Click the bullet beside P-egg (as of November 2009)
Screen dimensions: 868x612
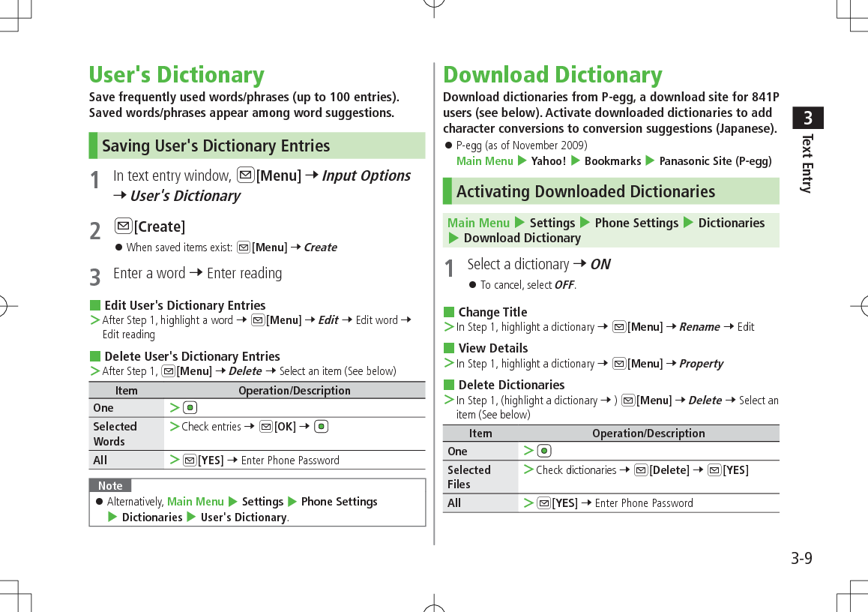pos(447,145)
